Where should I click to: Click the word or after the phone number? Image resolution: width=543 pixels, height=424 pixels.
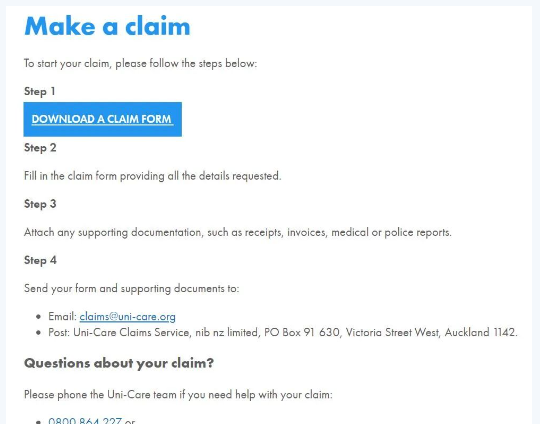pos(130,421)
